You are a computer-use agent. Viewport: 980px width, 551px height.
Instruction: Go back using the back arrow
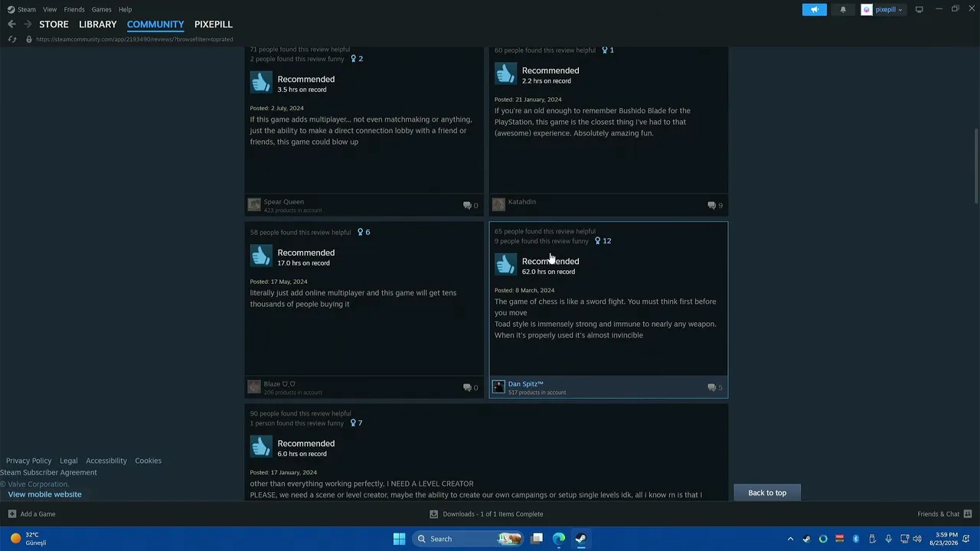click(11, 24)
